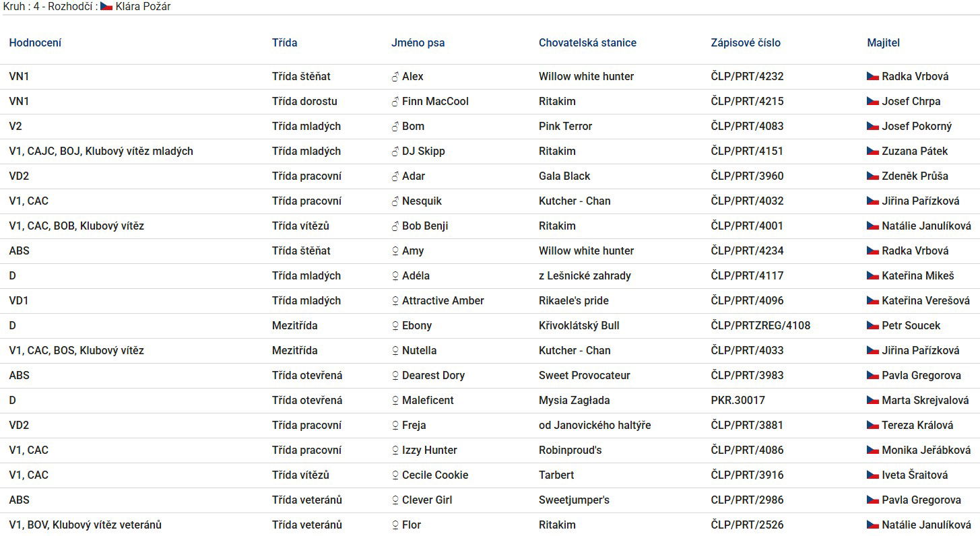Image resolution: width=980 pixels, height=536 pixels.
Task: Click the flag icon beside Radka Vrbová for Alex
Action: pyautogui.click(x=873, y=77)
